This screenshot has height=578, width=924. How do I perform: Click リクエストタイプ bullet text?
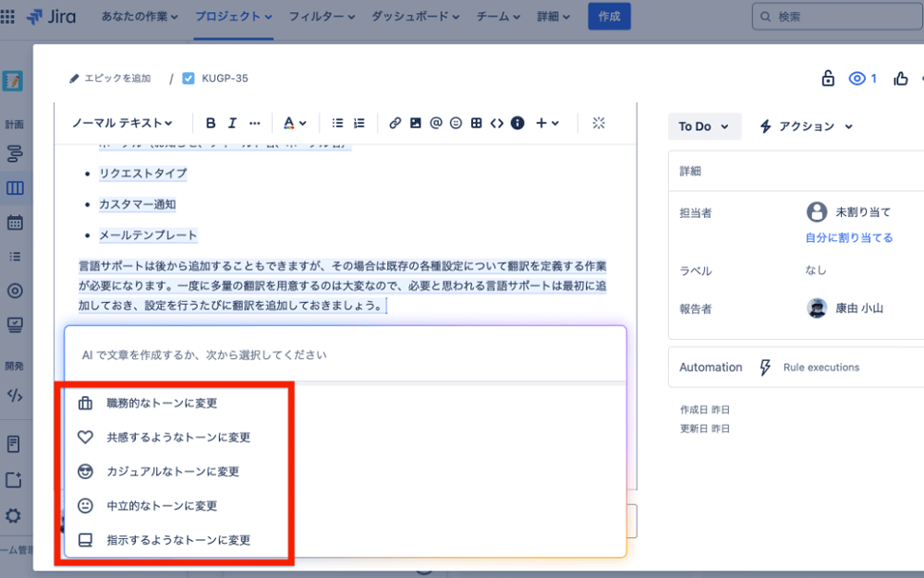click(143, 173)
